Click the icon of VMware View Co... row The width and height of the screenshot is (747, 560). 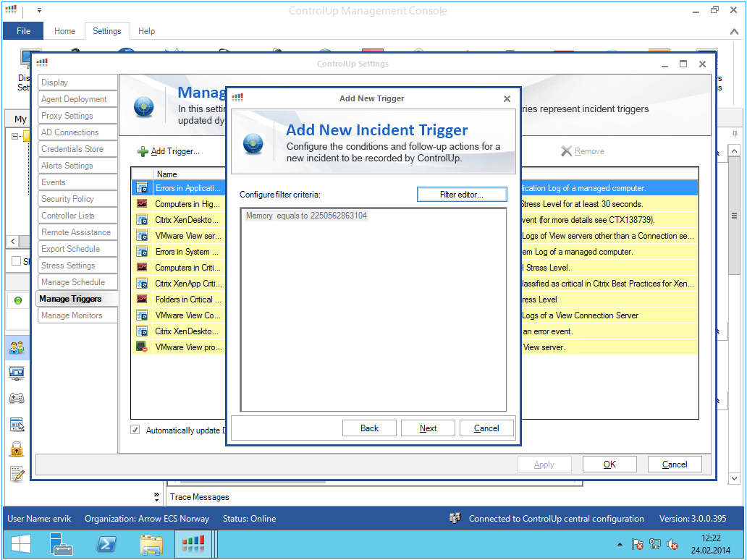[142, 315]
